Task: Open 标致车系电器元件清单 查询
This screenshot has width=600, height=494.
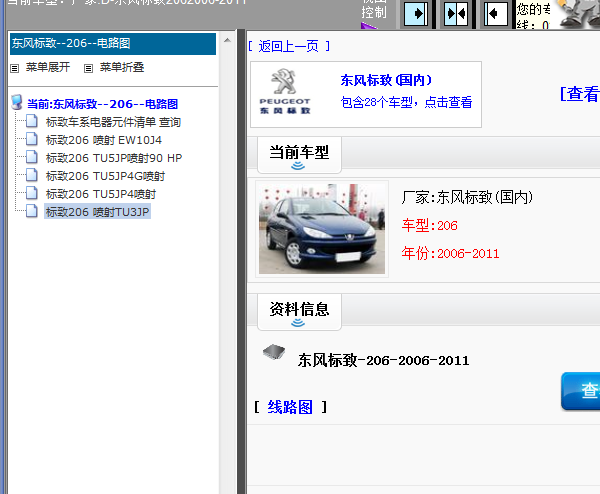Action: coord(113,122)
